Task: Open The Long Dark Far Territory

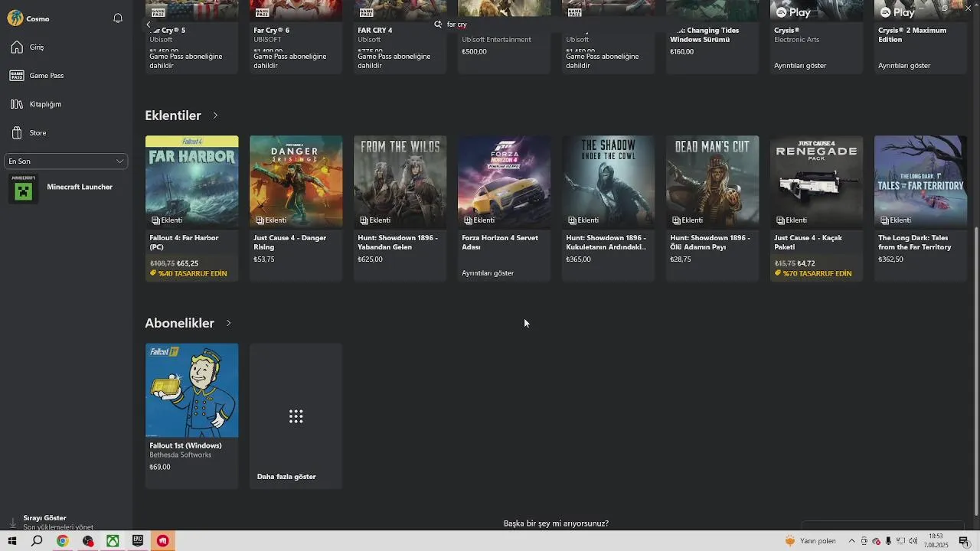Action: 921,208
